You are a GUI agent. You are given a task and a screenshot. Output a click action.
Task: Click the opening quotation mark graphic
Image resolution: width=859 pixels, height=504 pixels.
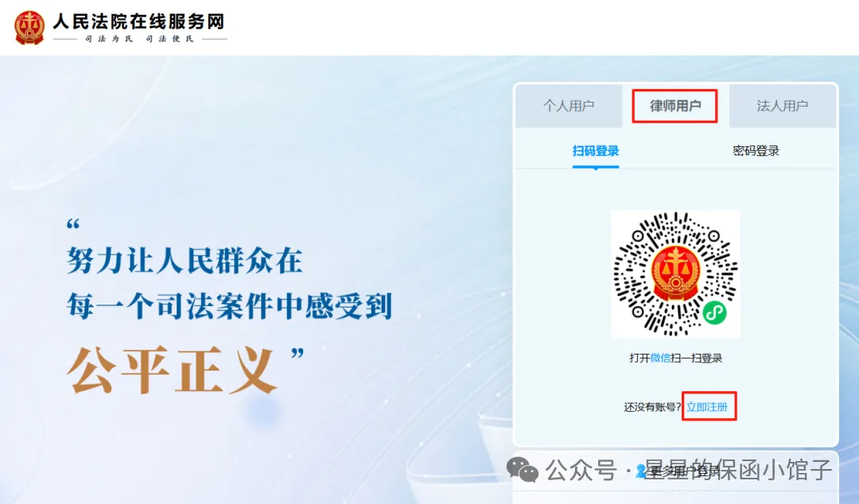[73, 224]
